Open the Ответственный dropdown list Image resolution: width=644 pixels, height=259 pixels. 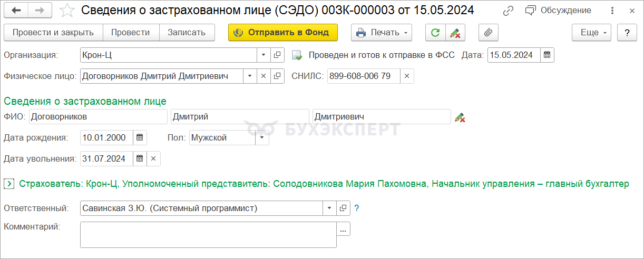coord(329,208)
